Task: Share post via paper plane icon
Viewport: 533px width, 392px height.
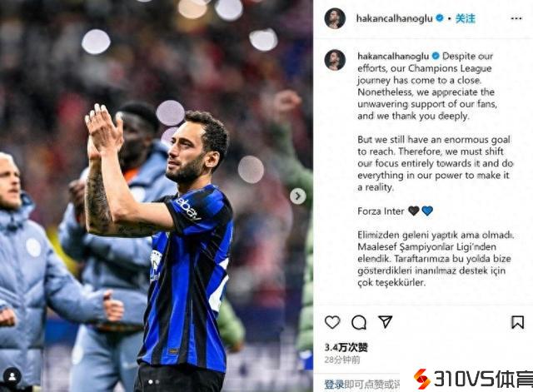Action: 385,322
